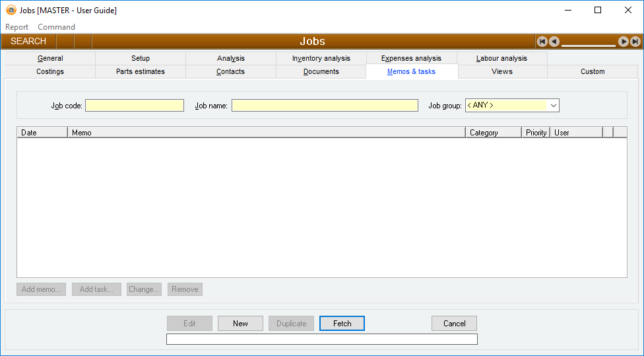Click the Category column header
644x356 pixels.
point(493,133)
